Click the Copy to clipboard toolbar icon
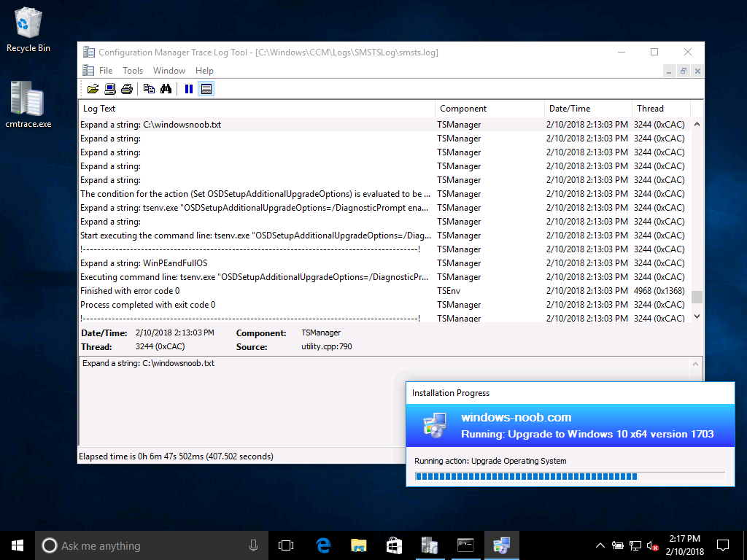The height and width of the screenshot is (560, 747). tap(149, 88)
